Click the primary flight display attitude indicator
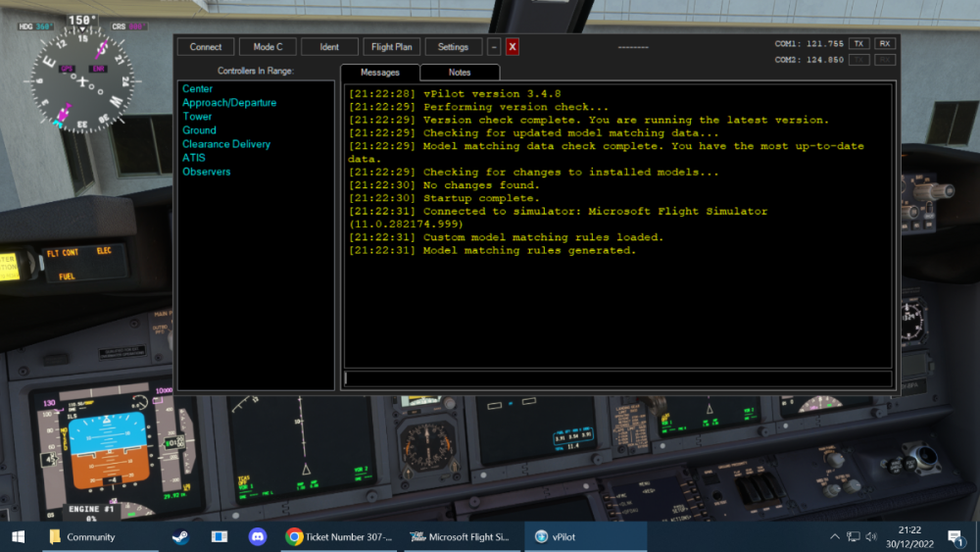980x552 pixels. 108,450
